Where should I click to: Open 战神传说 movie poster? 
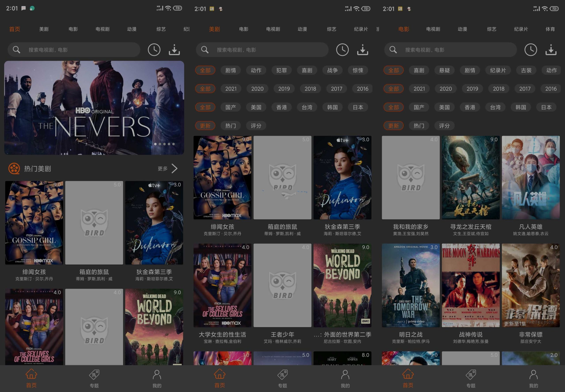[x=471, y=285]
